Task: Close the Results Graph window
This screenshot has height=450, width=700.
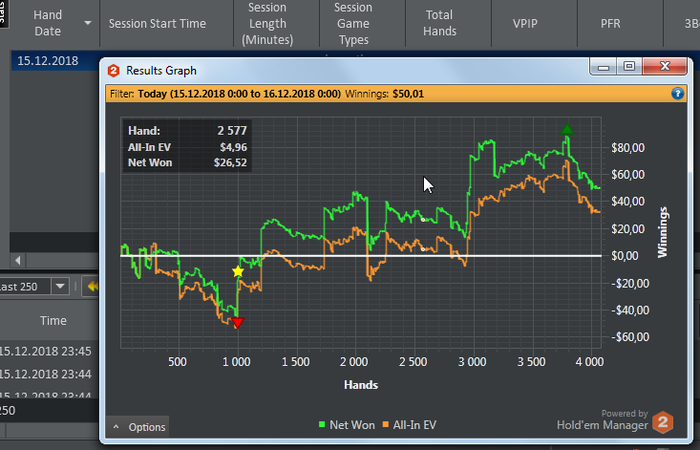Action: coord(665,67)
